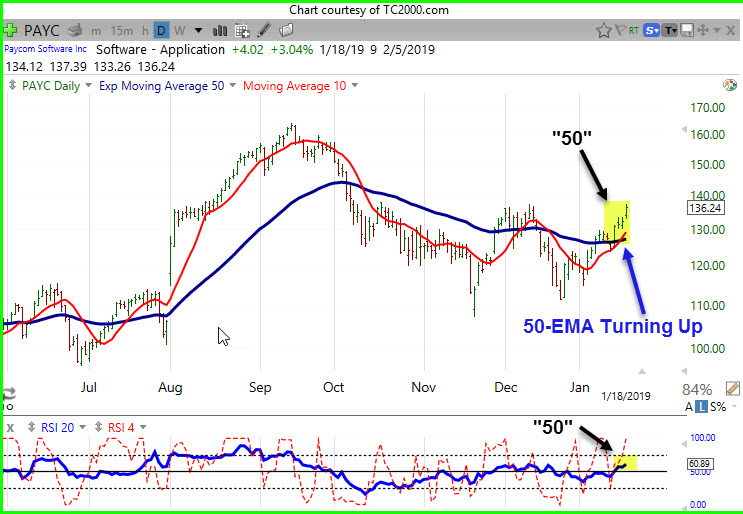Click the refresh arrows icon at bottom-left
The width and height of the screenshot is (743, 514).
tap(9, 393)
